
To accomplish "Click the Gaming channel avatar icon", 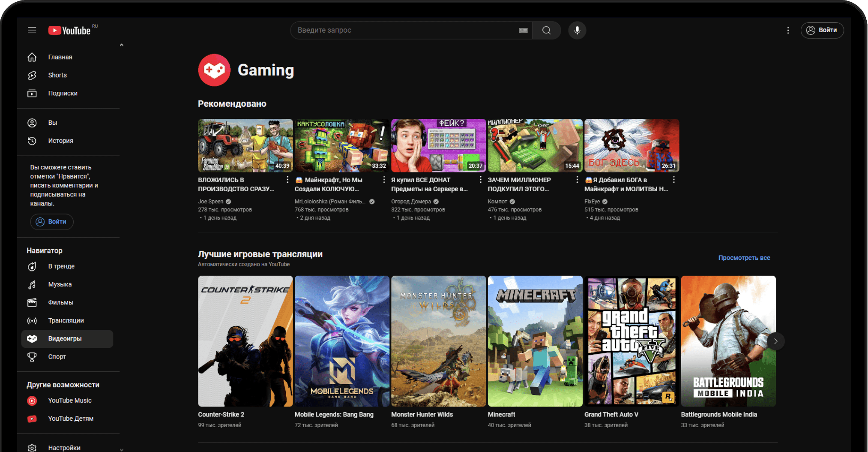I will [x=214, y=70].
